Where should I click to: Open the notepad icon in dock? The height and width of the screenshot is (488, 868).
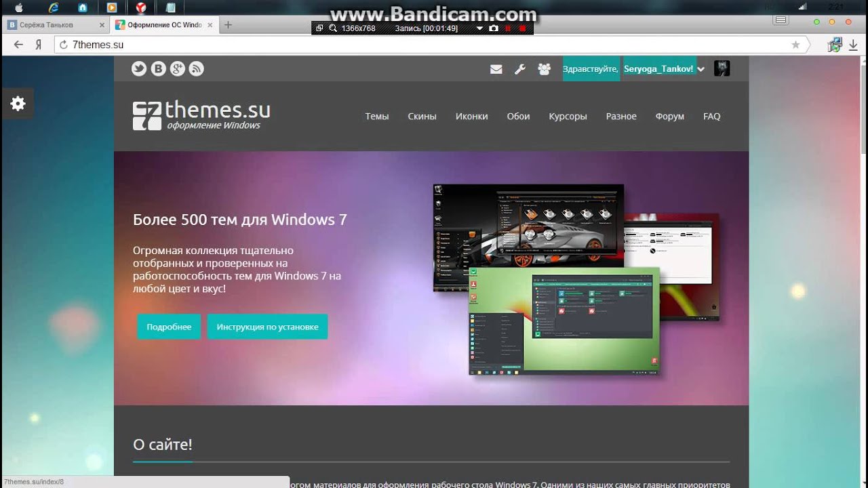pos(170,7)
